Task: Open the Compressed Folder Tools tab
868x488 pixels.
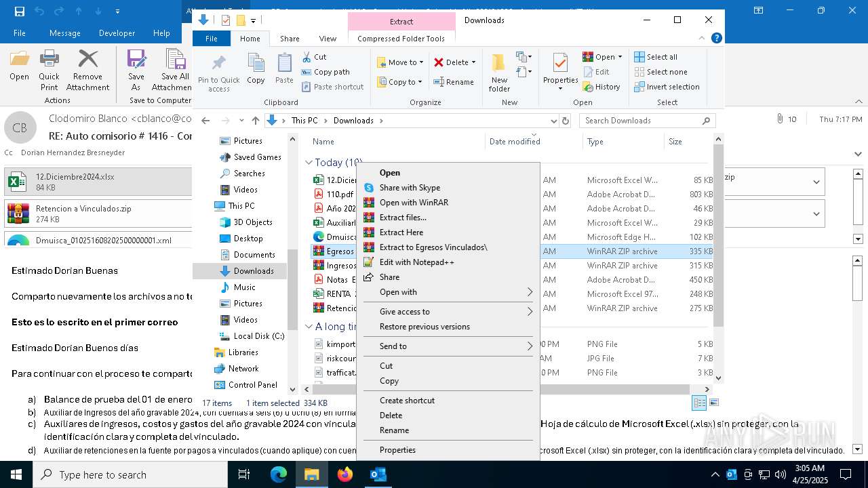Action: [401, 39]
